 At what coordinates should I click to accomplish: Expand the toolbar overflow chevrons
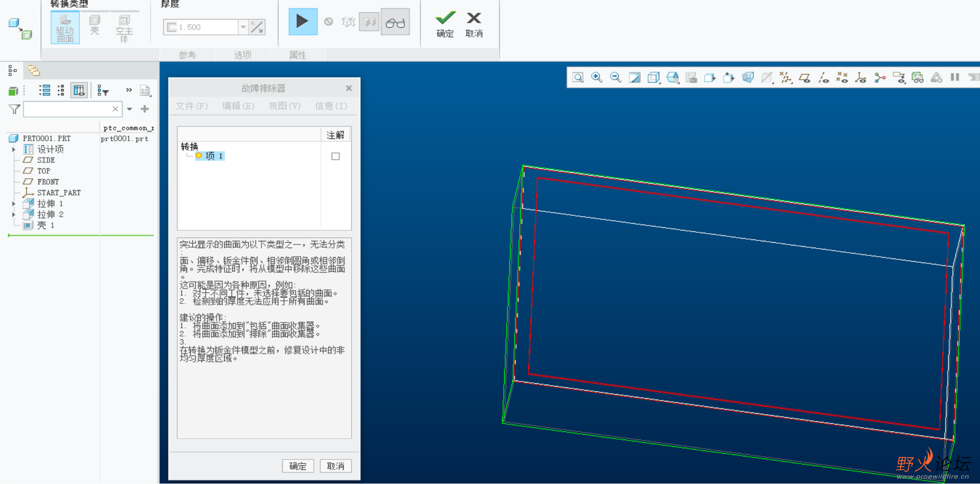[129, 90]
